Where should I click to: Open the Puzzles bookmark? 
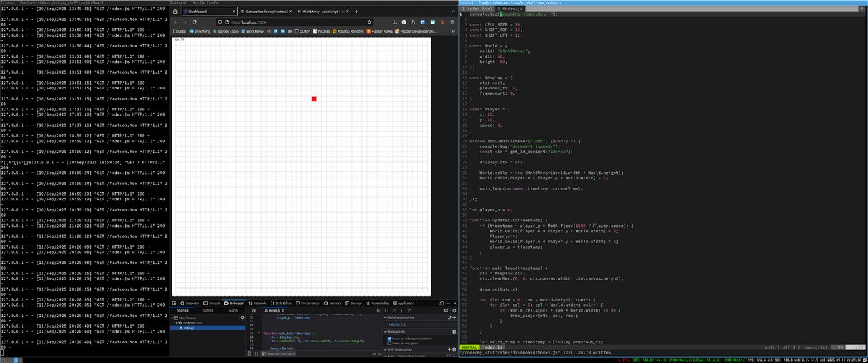click(x=321, y=31)
